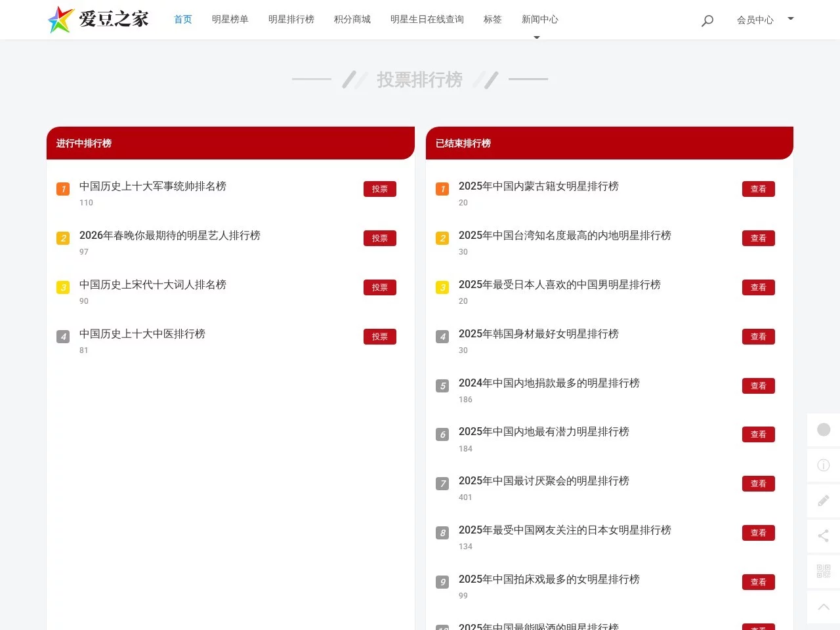Open the 2026年春晚你最期待的明星艺人排行榜 link
The height and width of the screenshot is (630, 840).
[169, 236]
